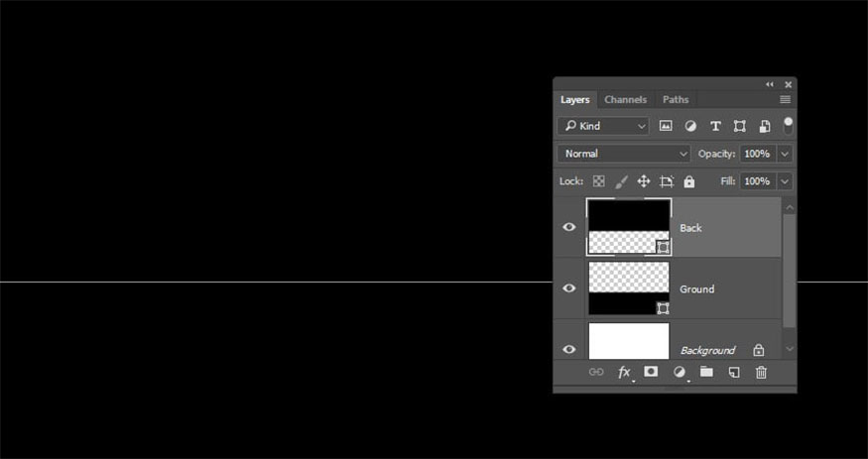Click the link layers icon

[x=596, y=372]
